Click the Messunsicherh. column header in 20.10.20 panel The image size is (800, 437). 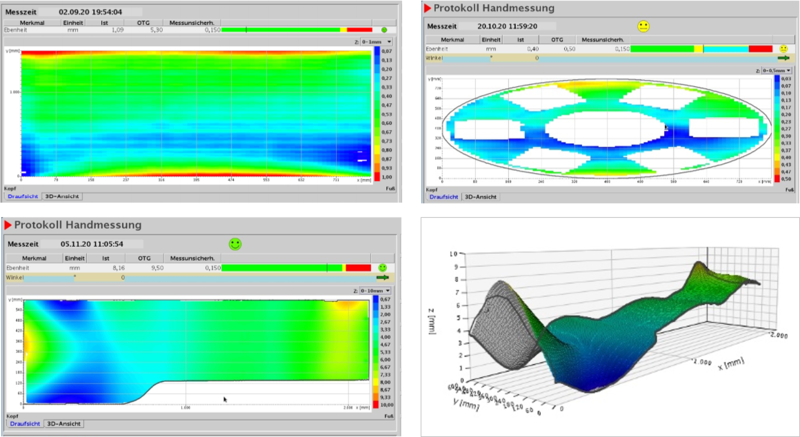(x=604, y=39)
